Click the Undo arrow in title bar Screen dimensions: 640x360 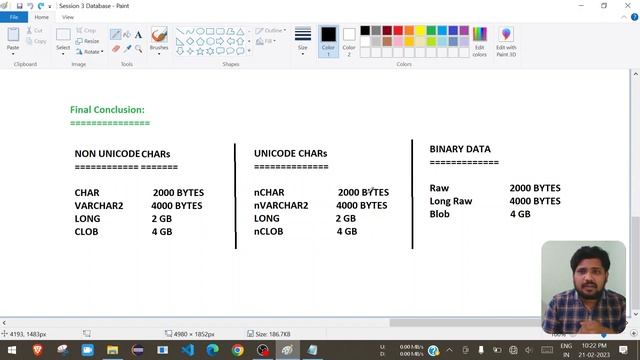[x=30, y=6]
